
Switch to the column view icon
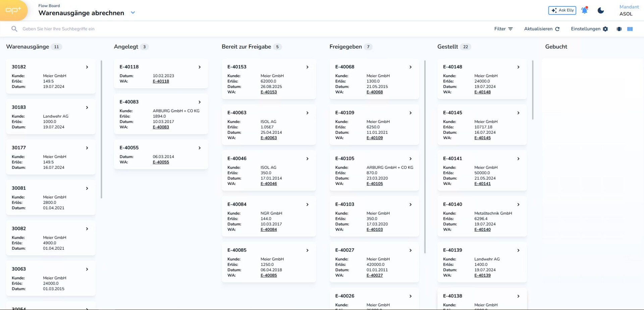630,29
